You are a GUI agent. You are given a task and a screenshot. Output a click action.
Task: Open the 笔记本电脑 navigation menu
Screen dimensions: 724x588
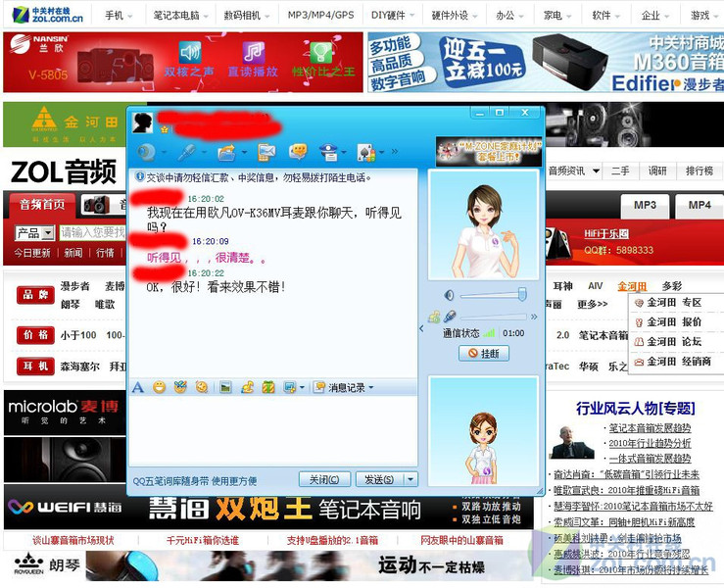[x=180, y=16]
